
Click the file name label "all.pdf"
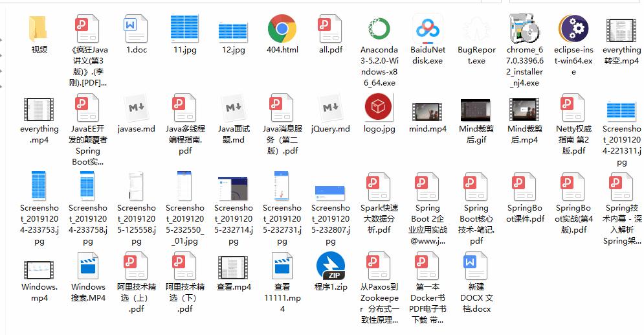click(331, 50)
